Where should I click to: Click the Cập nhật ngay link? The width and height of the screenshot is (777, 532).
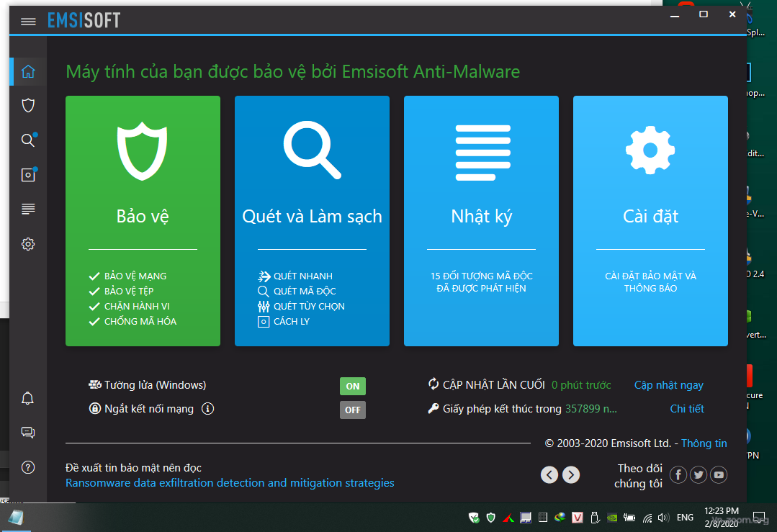click(668, 385)
